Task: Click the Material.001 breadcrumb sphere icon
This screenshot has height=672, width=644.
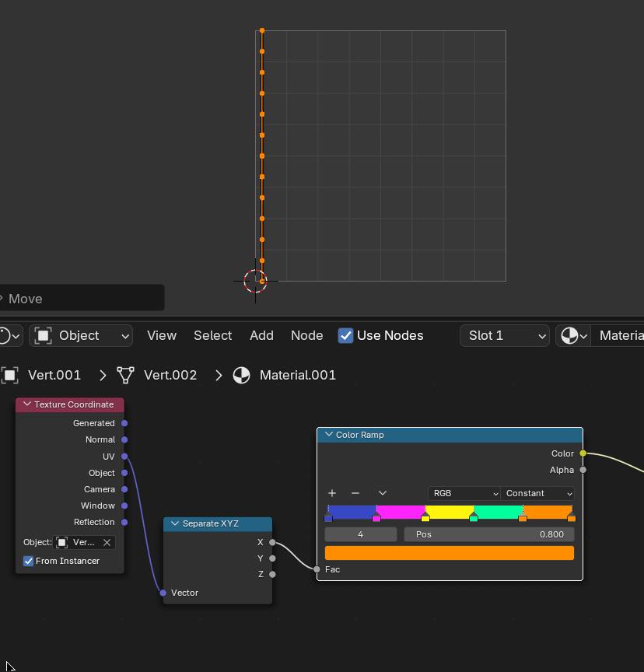Action: click(x=241, y=375)
